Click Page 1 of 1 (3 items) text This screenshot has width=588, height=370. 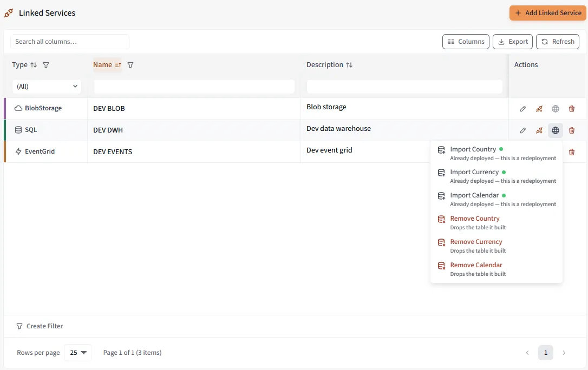click(x=132, y=353)
